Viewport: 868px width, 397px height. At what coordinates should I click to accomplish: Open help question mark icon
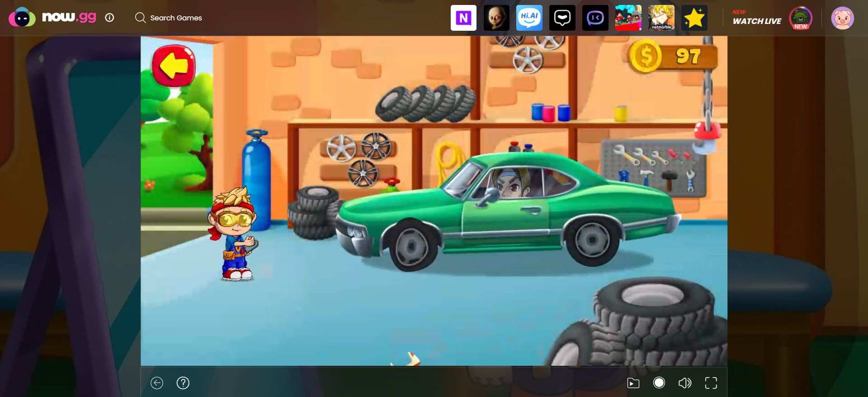(x=183, y=383)
